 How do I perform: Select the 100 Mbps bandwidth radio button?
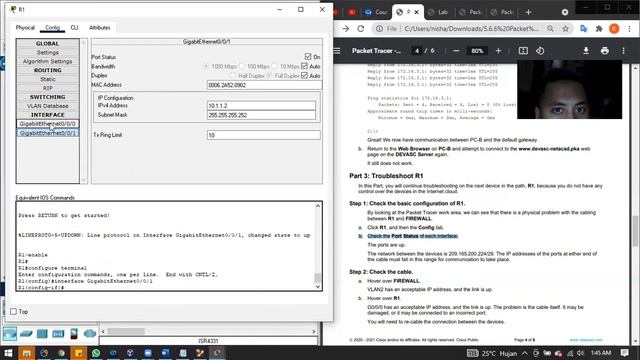point(242,66)
